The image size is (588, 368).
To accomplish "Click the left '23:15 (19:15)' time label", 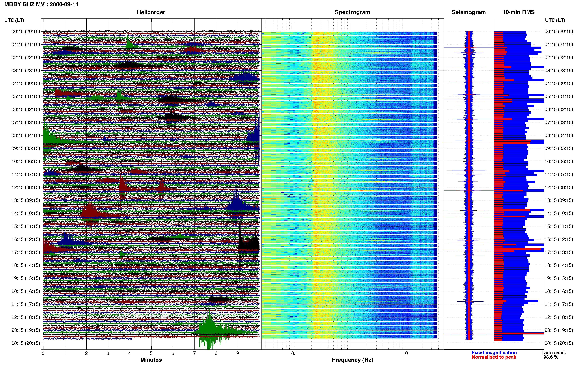I will click(26, 330).
